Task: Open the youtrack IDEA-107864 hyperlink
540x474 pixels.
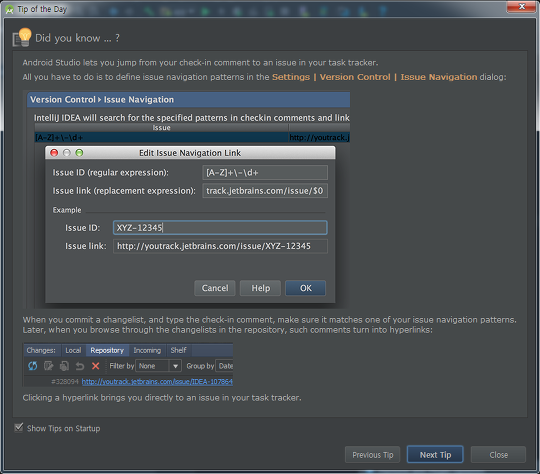Action: pyautogui.click(x=157, y=382)
